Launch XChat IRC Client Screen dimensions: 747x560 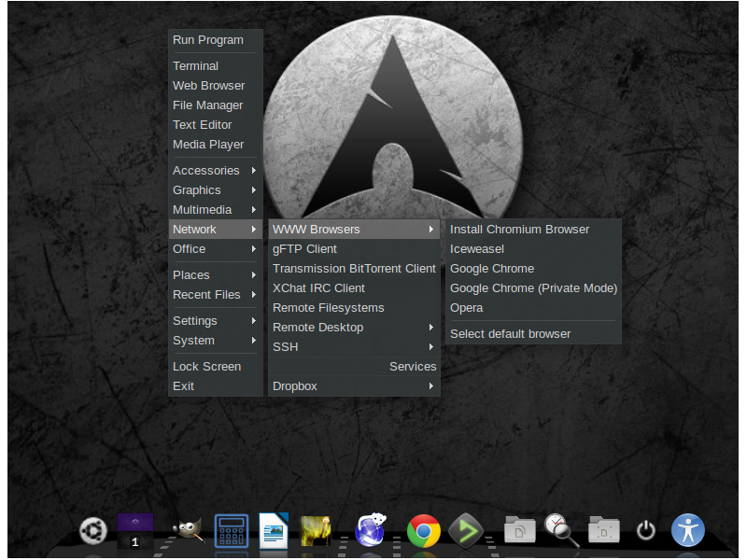[354, 287]
